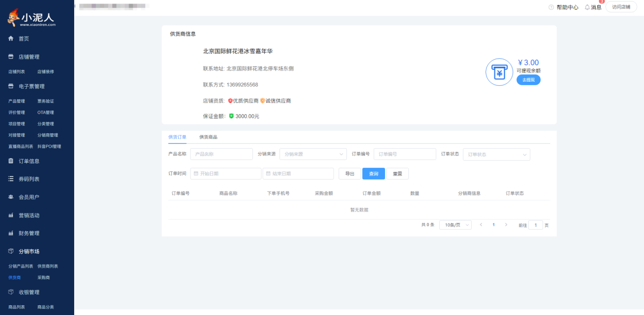Click the chart icon beside 财务管理

pyautogui.click(x=11, y=233)
